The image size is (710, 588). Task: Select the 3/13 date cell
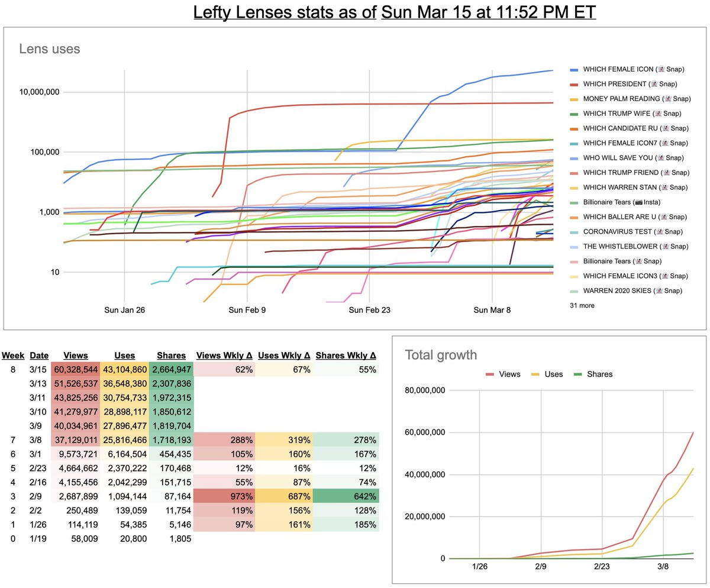point(39,384)
